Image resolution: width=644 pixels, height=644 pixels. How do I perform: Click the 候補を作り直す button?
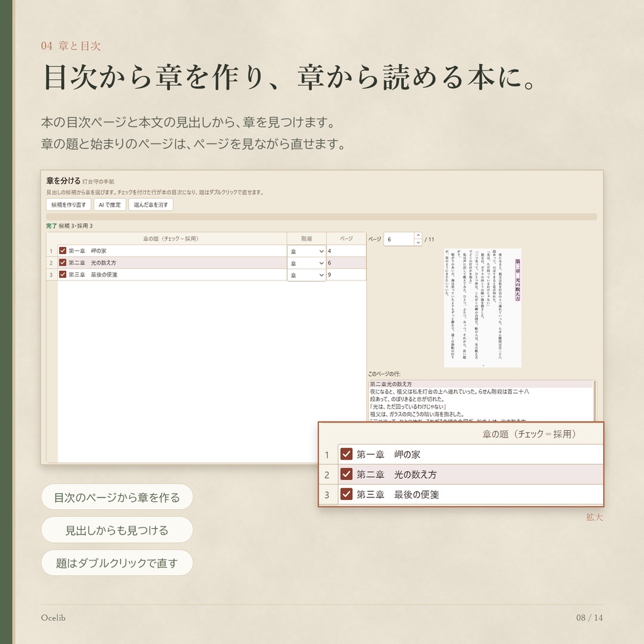pyautogui.click(x=69, y=204)
